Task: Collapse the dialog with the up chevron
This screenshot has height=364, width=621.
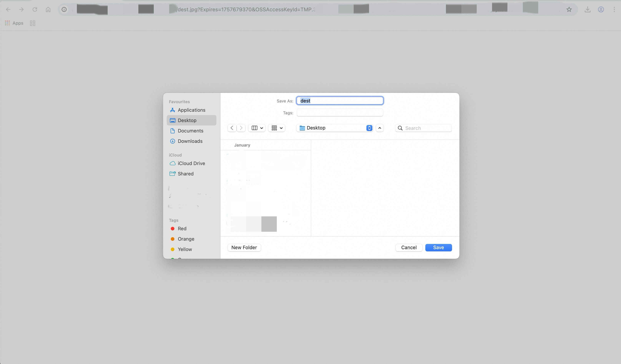Action: (x=380, y=128)
